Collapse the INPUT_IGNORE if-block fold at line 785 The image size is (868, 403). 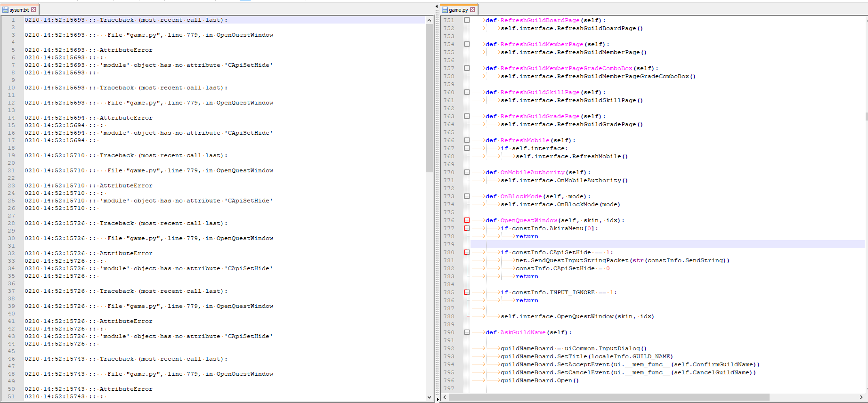[x=467, y=292]
